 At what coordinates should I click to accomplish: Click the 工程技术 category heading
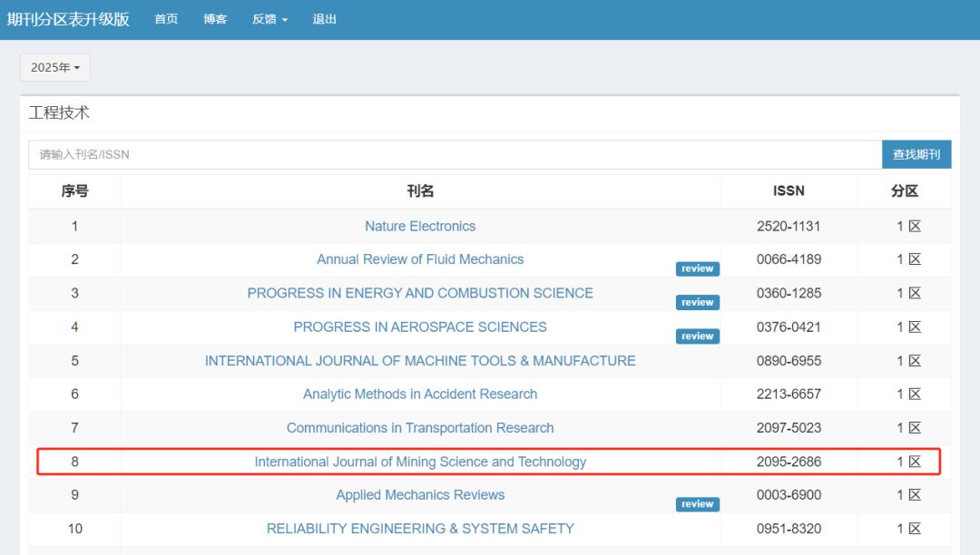coord(59,113)
